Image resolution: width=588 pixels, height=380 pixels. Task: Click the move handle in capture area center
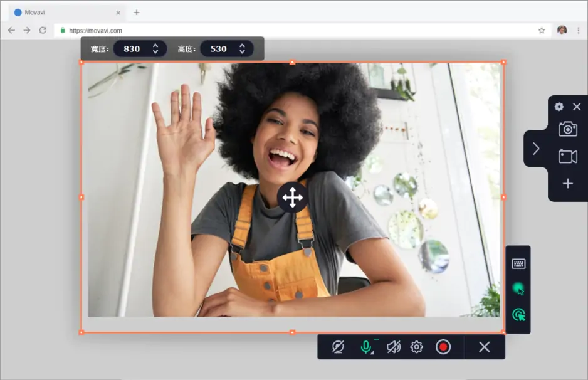(293, 198)
